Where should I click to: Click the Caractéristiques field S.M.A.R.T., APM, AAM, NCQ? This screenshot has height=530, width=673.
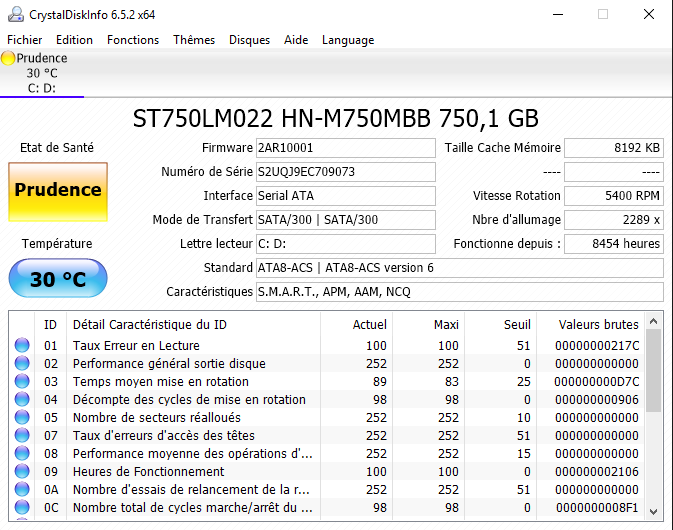460,292
